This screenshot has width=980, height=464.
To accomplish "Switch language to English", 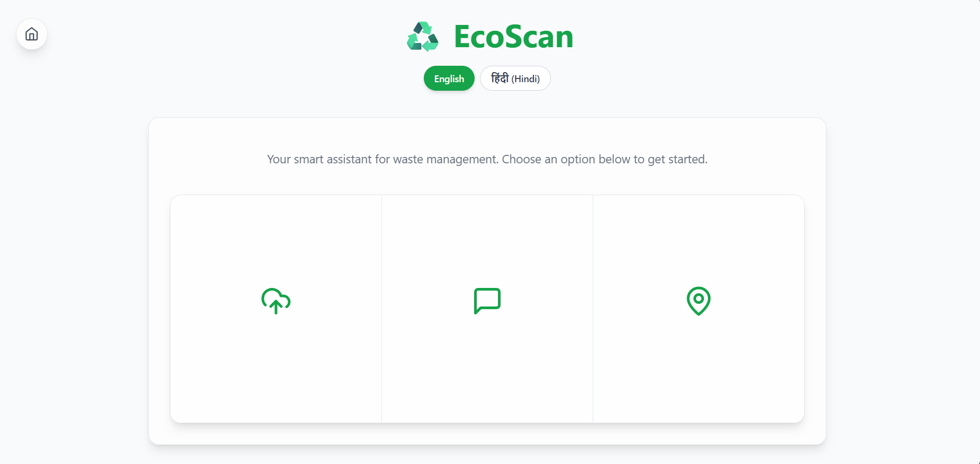I will pyautogui.click(x=449, y=78).
